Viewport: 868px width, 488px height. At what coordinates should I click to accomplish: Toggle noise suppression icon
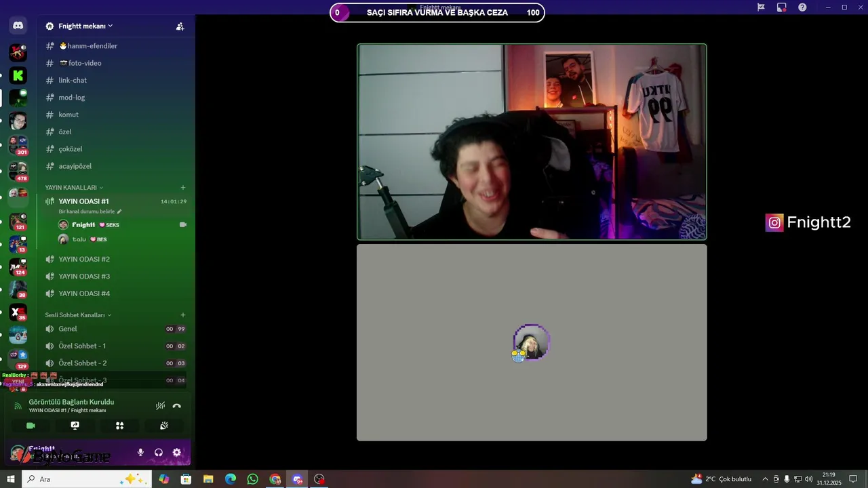point(160,406)
